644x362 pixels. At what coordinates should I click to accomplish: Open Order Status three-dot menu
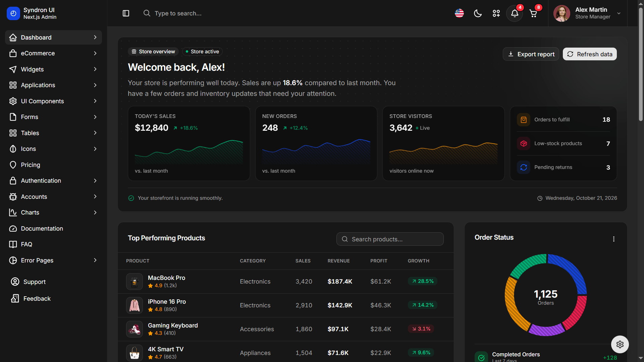(x=613, y=239)
